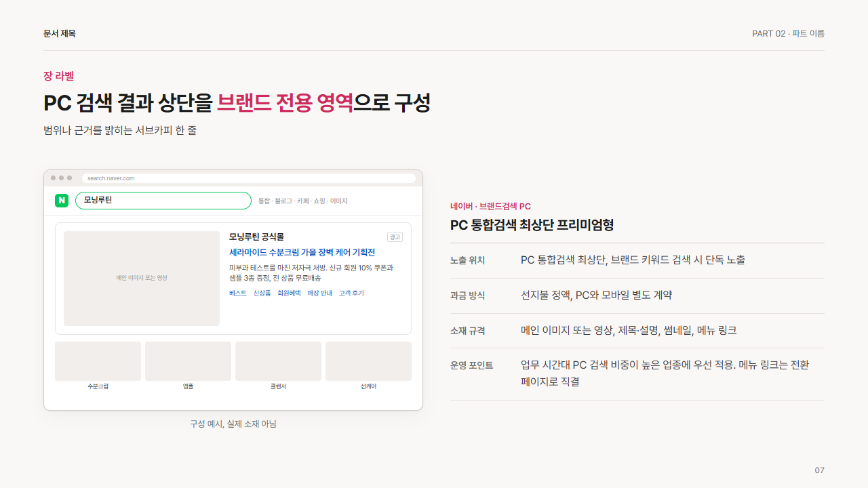The image size is (868, 488).
Task: Click the slide headline starting with PC 검색 결과
Action: click(237, 103)
